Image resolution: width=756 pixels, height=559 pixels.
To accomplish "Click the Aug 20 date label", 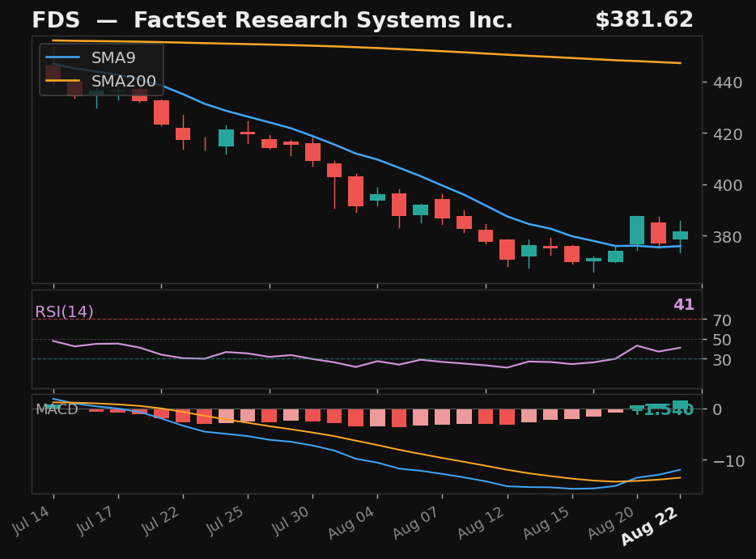I will pyautogui.click(x=611, y=523).
